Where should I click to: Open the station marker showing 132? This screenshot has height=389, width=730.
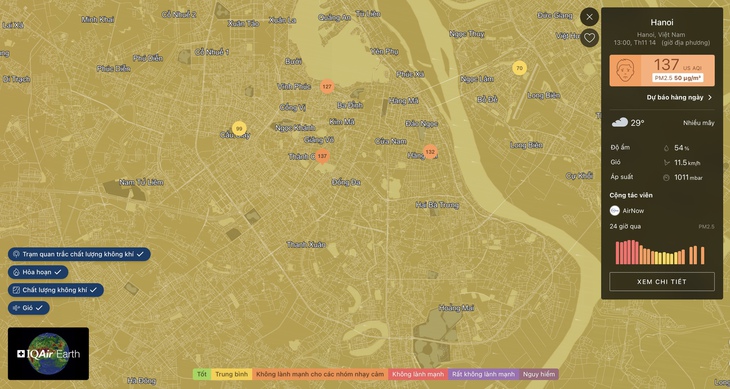tap(430, 152)
